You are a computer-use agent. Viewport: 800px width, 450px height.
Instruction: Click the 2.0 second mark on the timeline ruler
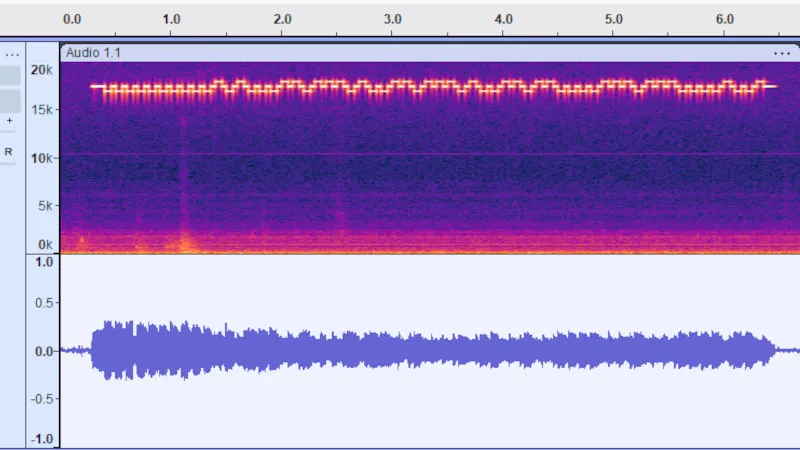pos(283,19)
